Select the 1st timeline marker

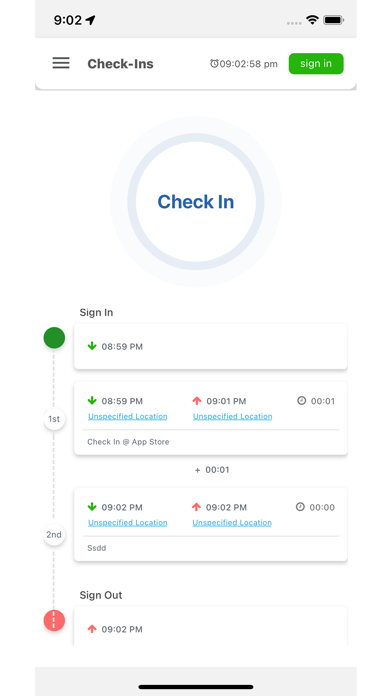[54, 419]
